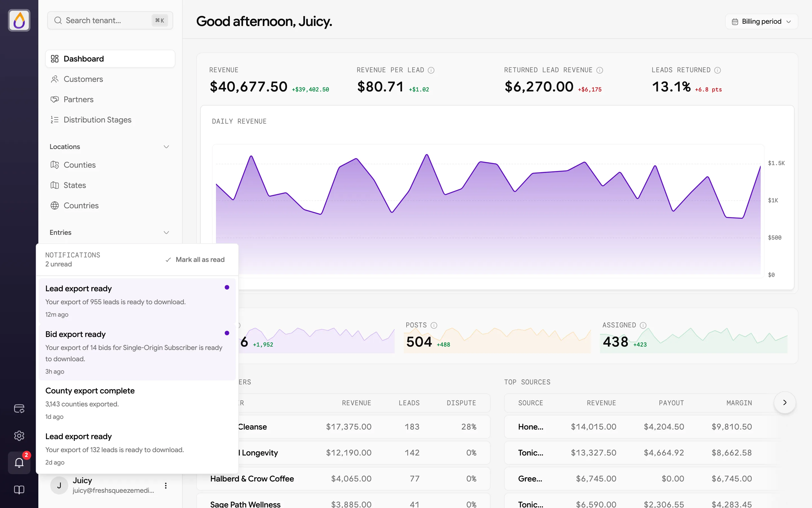Click the Search tenant field
This screenshot has height=508, width=812.
[110, 21]
